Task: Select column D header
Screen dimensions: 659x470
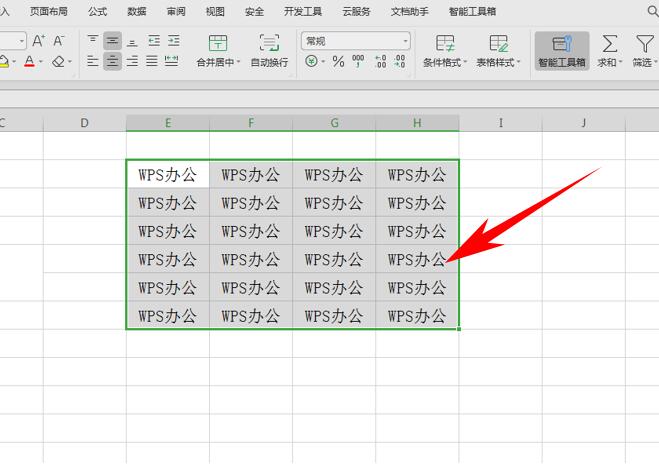Action: [84, 123]
